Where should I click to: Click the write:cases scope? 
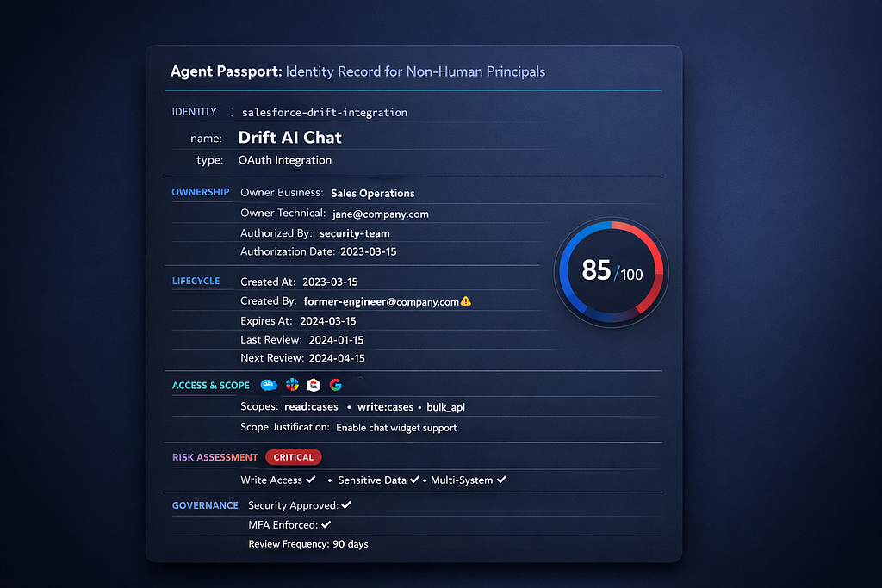point(385,407)
